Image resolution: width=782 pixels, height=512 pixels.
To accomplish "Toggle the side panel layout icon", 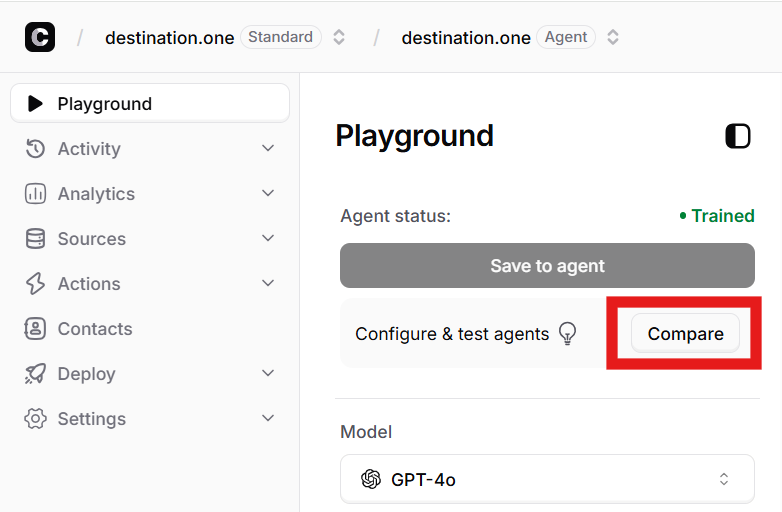I will pos(738,136).
